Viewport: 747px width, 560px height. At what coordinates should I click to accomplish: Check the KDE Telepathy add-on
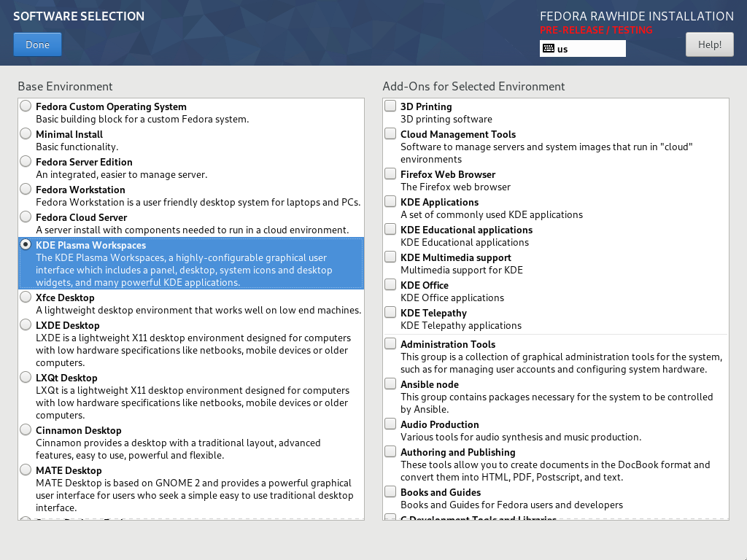[390, 312]
